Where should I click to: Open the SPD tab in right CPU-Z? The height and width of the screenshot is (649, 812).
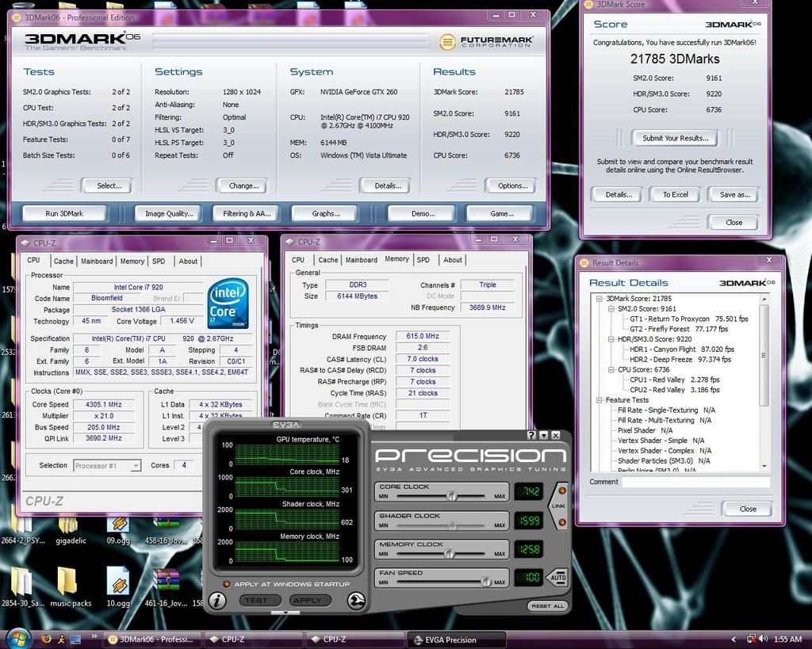pyautogui.click(x=423, y=260)
